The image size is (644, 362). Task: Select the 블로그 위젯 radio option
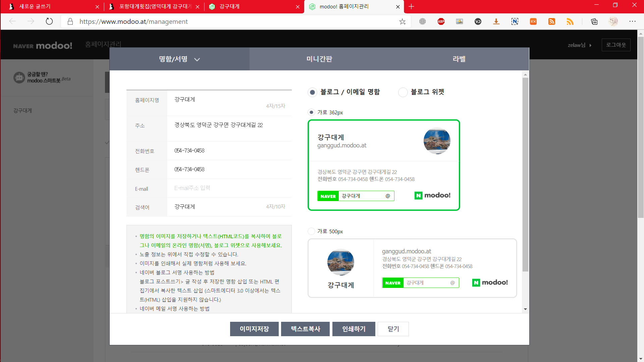402,92
